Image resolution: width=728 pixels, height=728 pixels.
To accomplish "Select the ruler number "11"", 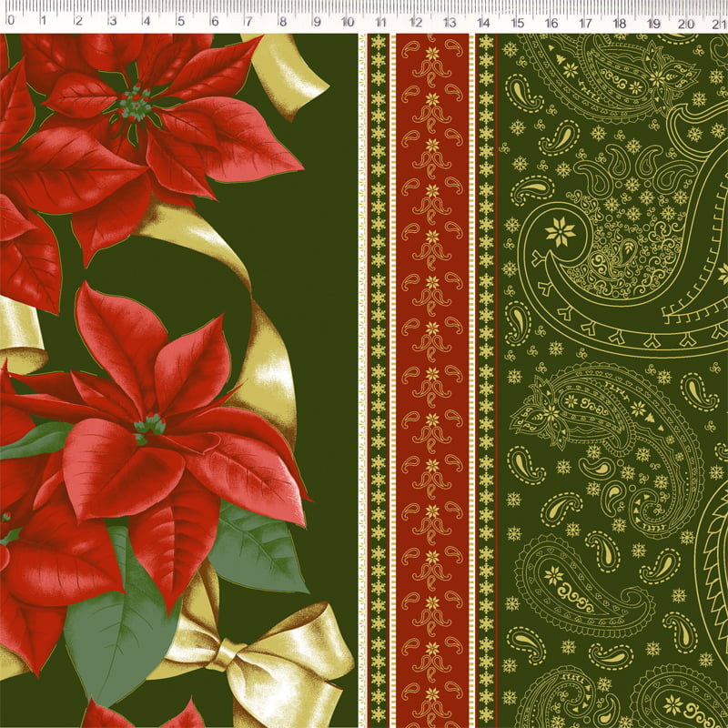I will 380,21.
